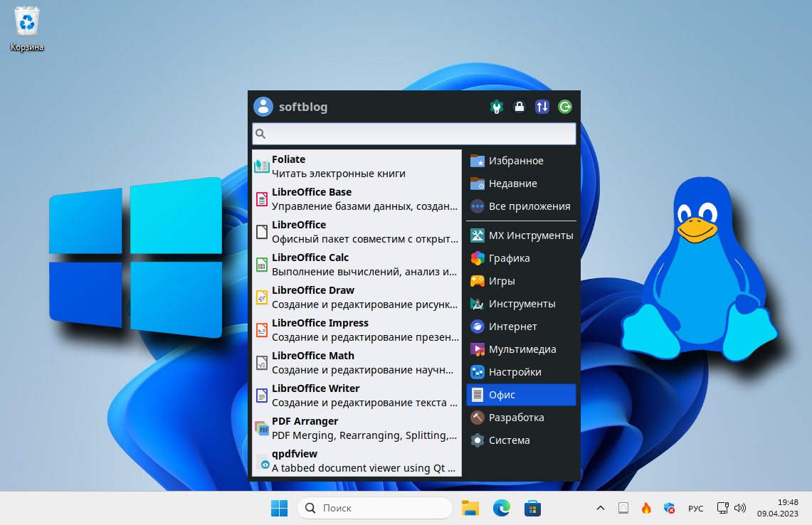Screen dimensions: 812x525
Task: Launch LibreOffice Math
Action: click(x=357, y=362)
